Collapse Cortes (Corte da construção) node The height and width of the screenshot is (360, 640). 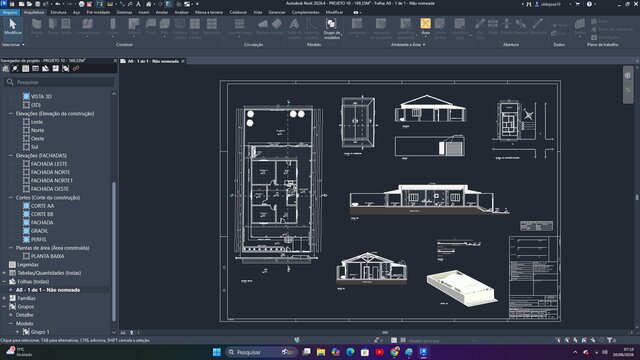11,198
